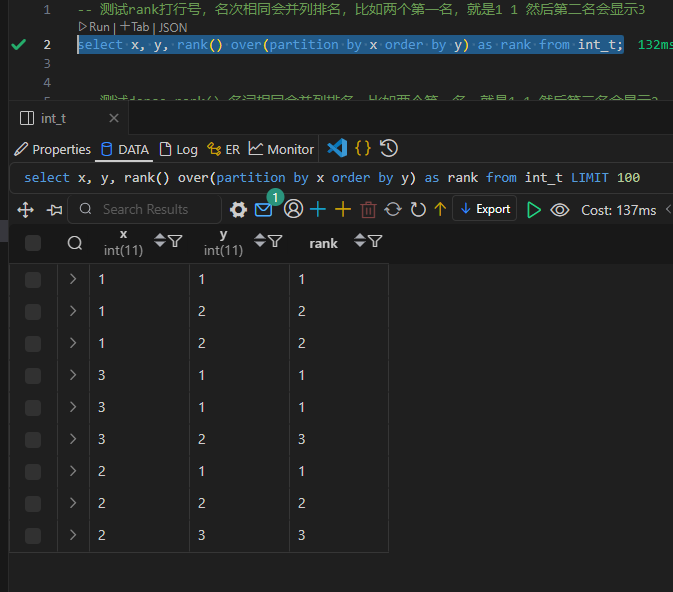Viewport: 673px width, 592px height.
Task: Click the mail icon with badge 1
Action: tap(264, 210)
